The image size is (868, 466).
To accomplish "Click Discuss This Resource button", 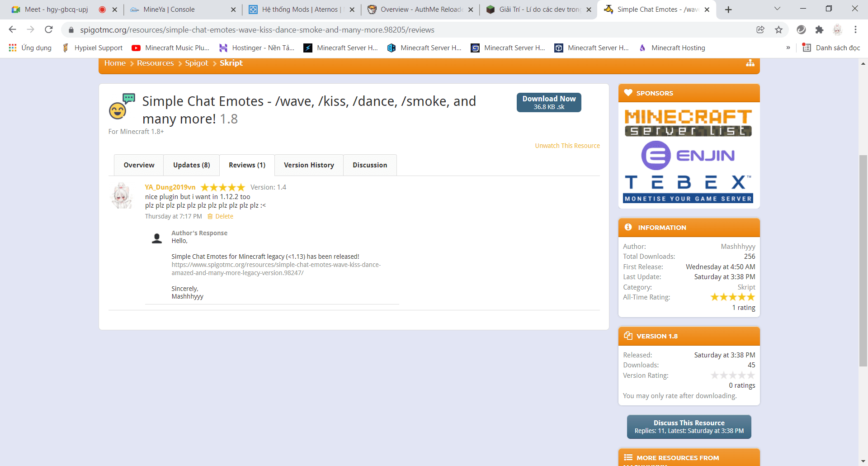I will pos(689,427).
